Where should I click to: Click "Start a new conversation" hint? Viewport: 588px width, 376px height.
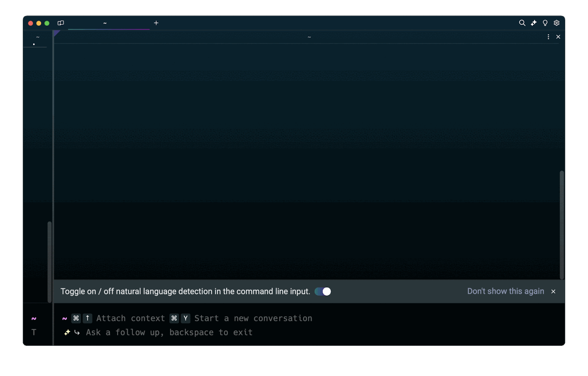click(x=253, y=318)
